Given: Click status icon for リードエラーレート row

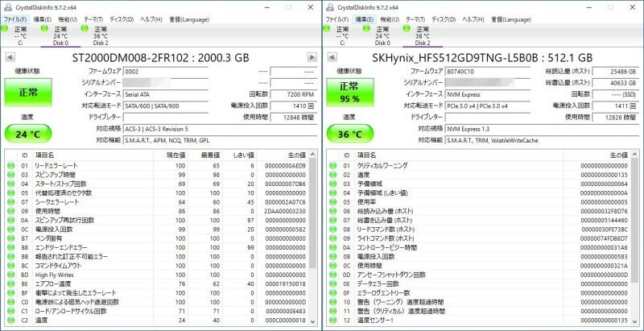Looking at the screenshot, I should coord(10,166).
